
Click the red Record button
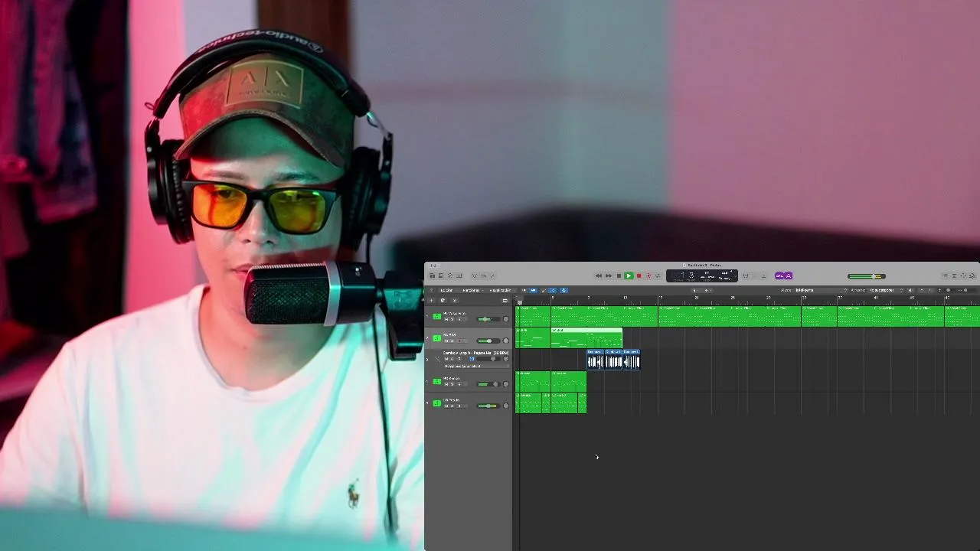tap(639, 275)
